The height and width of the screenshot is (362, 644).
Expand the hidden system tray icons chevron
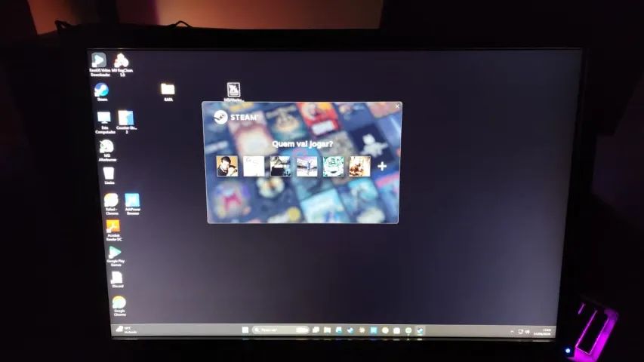point(512,332)
